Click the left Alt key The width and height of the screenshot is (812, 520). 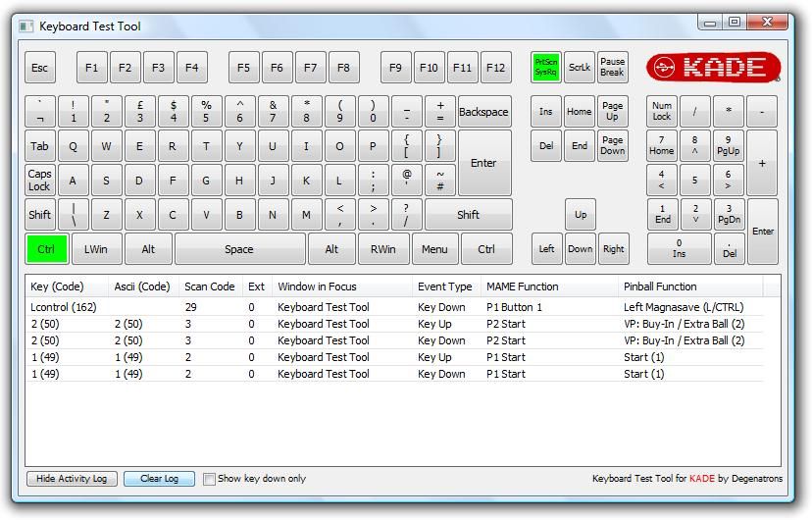click(148, 249)
